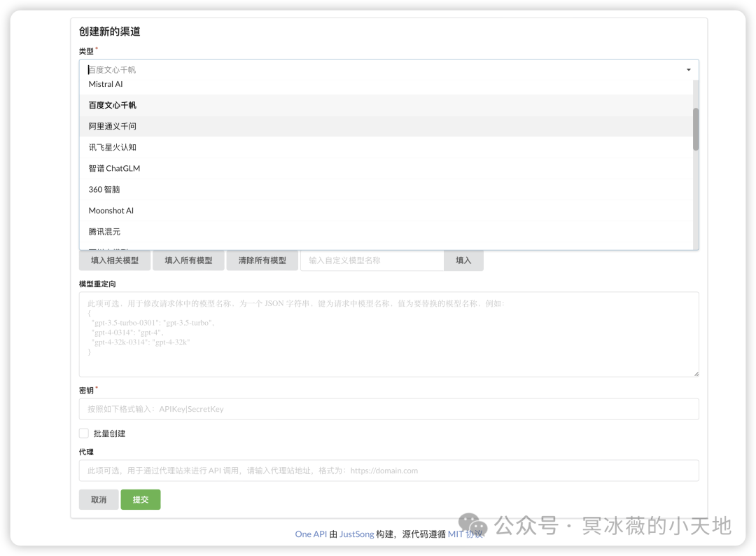Click the 模型重定向 JSON textarea
The height and width of the screenshot is (556, 756).
pyautogui.click(x=389, y=334)
